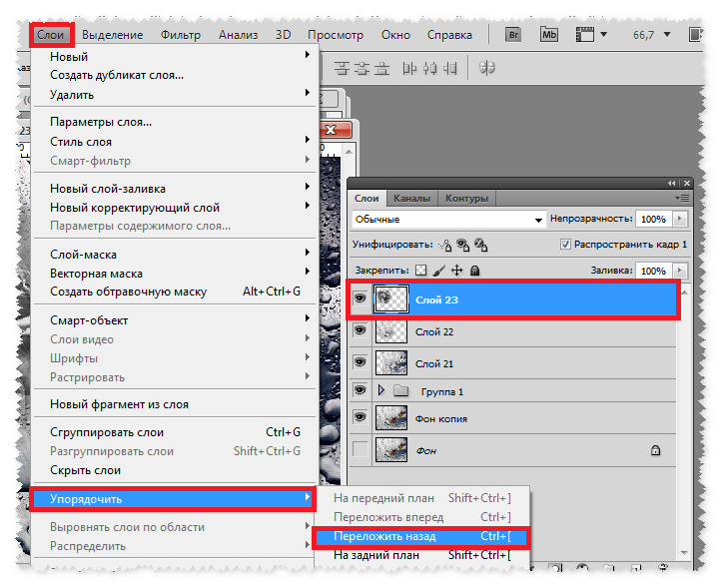Open the Просмотр menu
The height and width of the screenshot is (588, 722).
coord(336,35)
